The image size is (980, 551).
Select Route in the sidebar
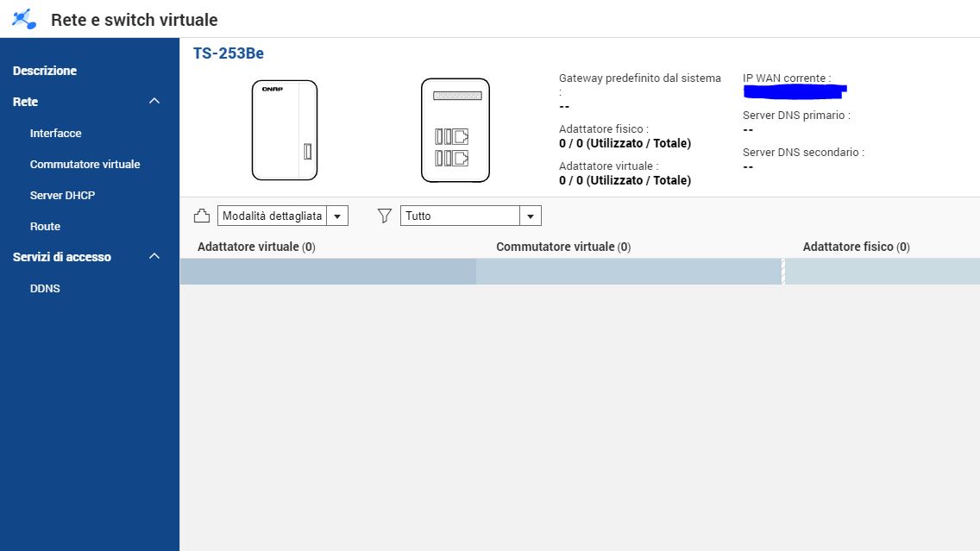(x=45, y=227)
